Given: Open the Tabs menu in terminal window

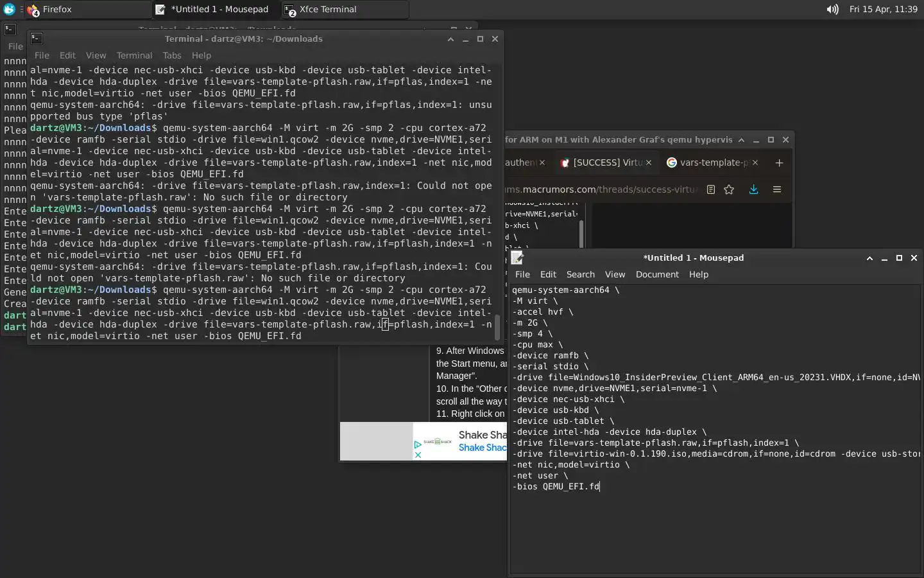Looking at the screenshot, I should pyautogui.click(x=172, y=55).
